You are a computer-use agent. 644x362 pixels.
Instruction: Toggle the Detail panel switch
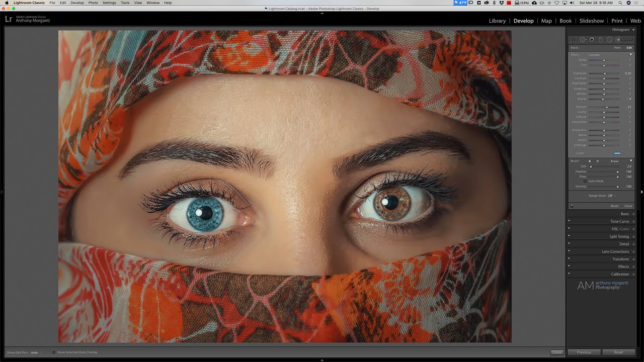point(569,244)
